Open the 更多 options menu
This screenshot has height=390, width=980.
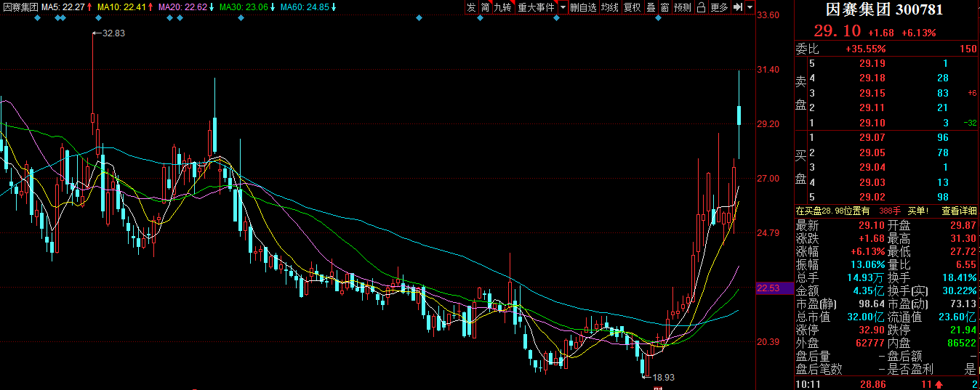[719, 7]
